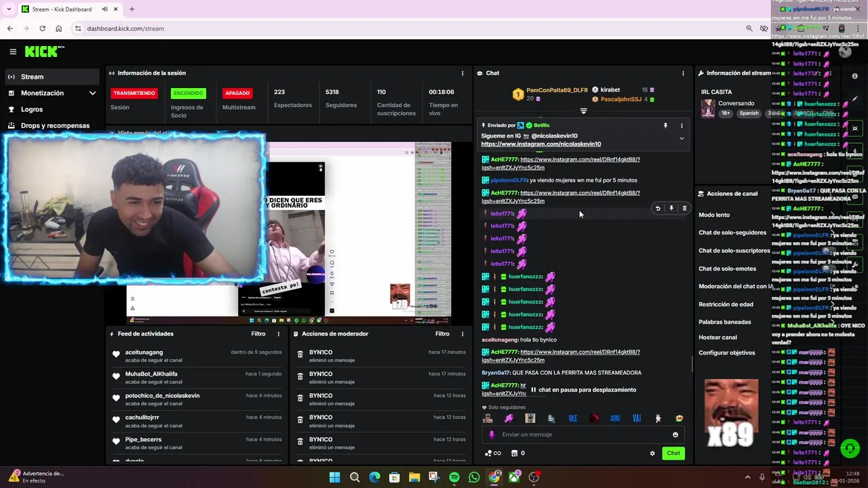The width and height of the screenshot is (868, 488).
Task: Expand the chat leaderboard chevron
Action: [x=583, y=110]
